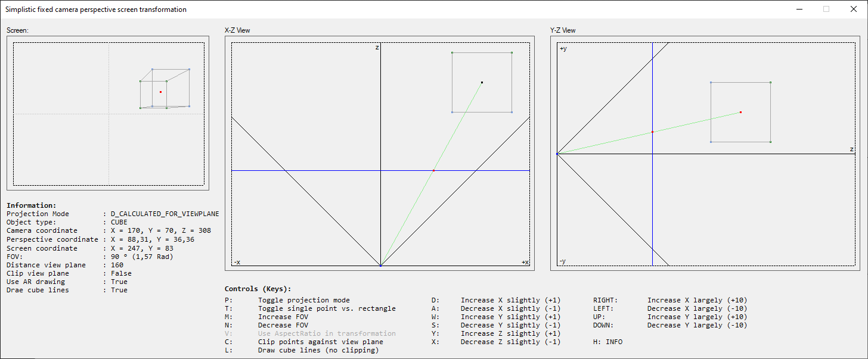Click 'Increase X slightly (+1)' entry
The height and width of the screenshot is (359, 868).
click(511, 300)
